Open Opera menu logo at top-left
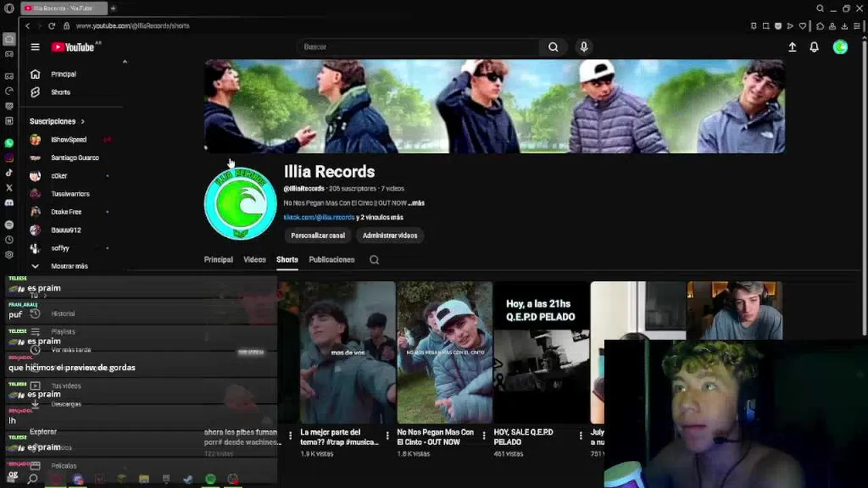868x488 pixels. (9, 8)
